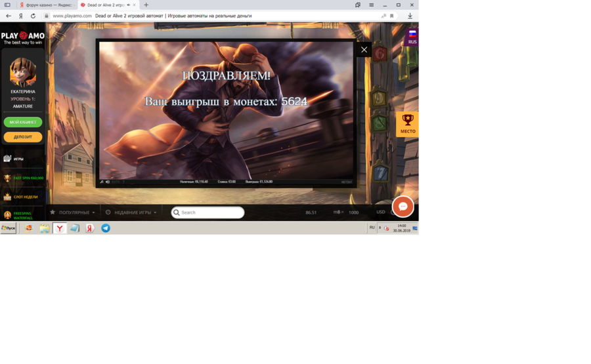Viewport: 591px width, 364px height.
Task: Click the PlayAmo logo
Action: click(23, 38)
